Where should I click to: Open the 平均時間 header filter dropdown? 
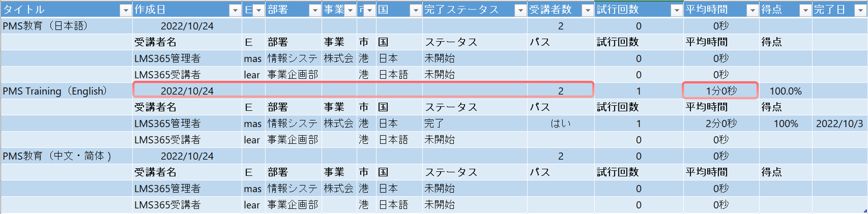pyautogui.click(x=752, y=10)
